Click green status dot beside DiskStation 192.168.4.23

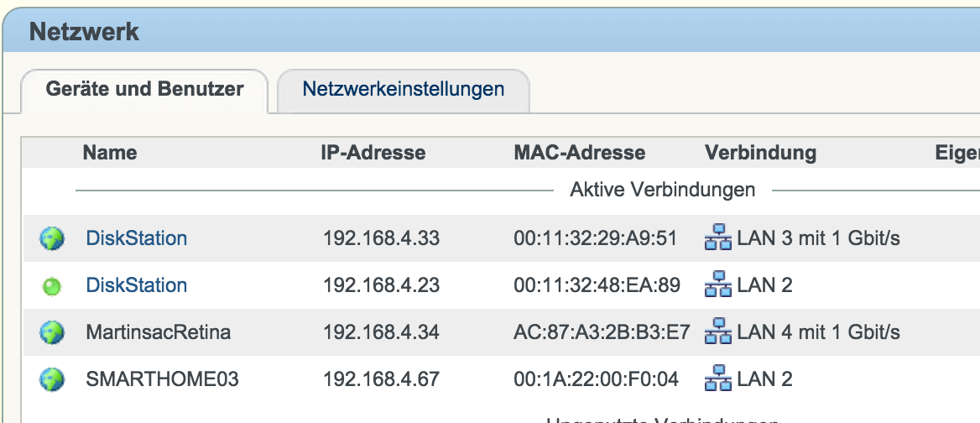coord(51,287)
